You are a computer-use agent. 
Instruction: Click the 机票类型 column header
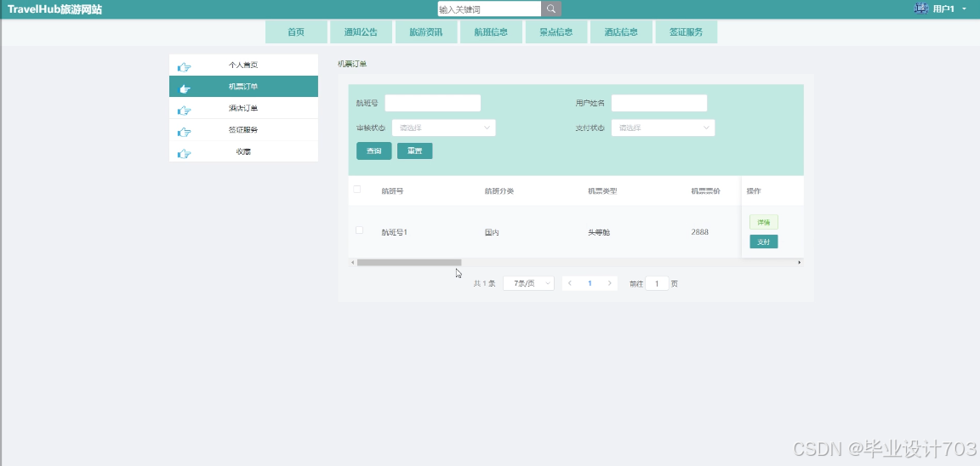pos(602,191)
